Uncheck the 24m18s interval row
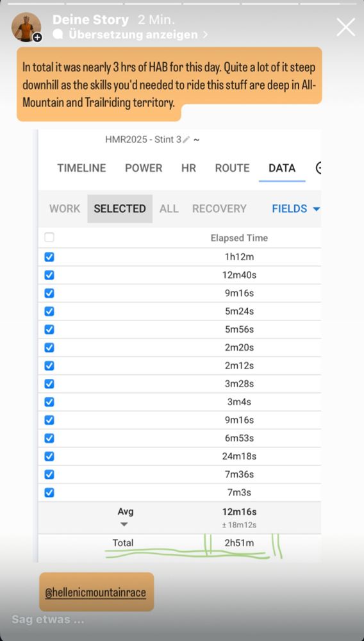Image resolution: width=364 pixels, height=641 pixels. click(49, 456)
